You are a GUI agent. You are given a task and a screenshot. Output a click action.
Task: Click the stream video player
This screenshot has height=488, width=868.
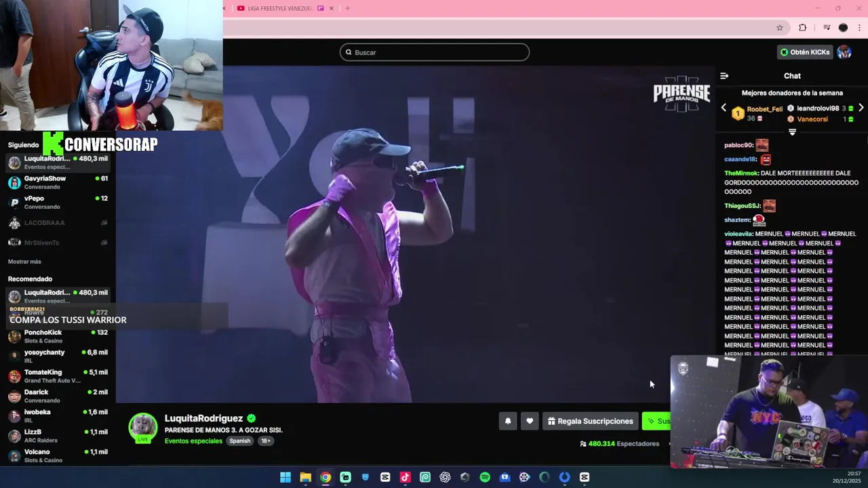point(415,234)
